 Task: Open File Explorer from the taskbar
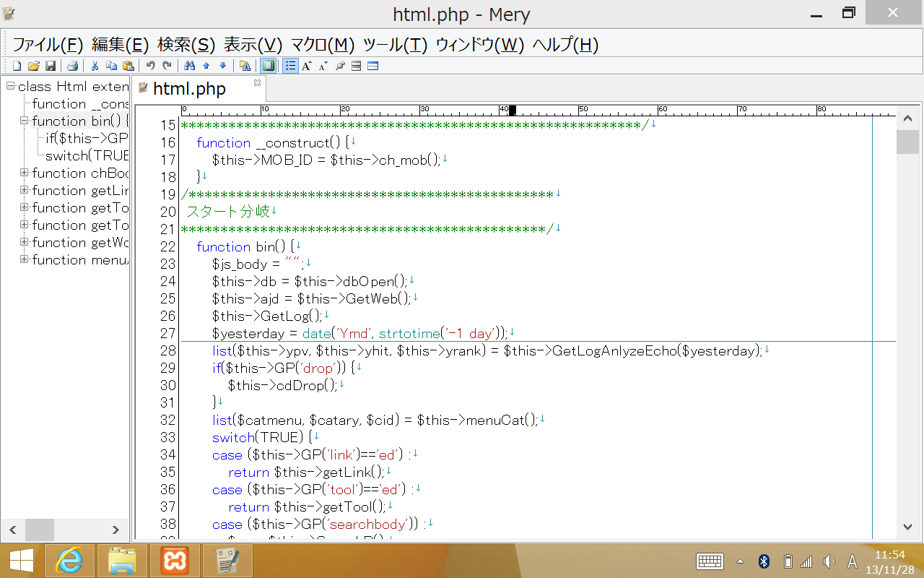[x=122, y=561]
